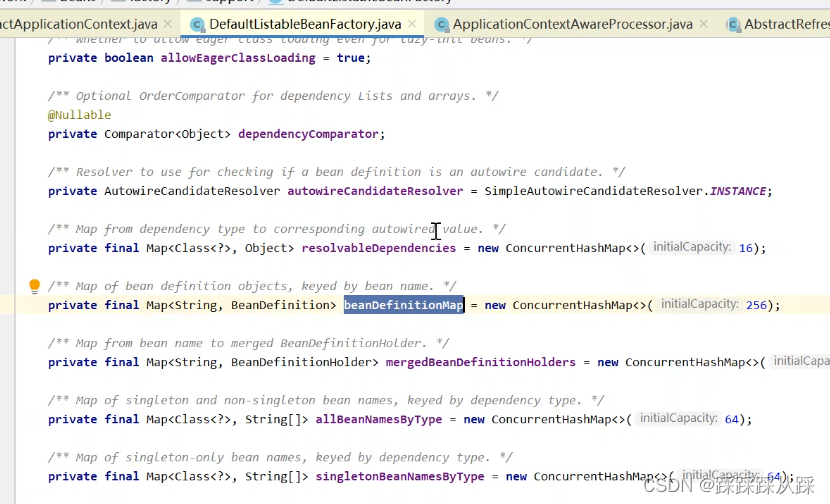The image size is (830, 504).
Task: Close the ApplicationContext.java tab on the left
Action: (x=168, y=24)
